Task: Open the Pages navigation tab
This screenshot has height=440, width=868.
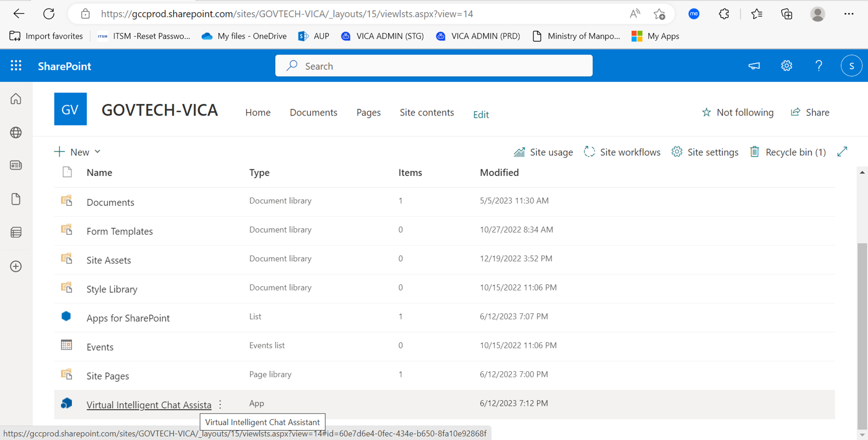Action: pyautogui.click(x=368, y=112)
